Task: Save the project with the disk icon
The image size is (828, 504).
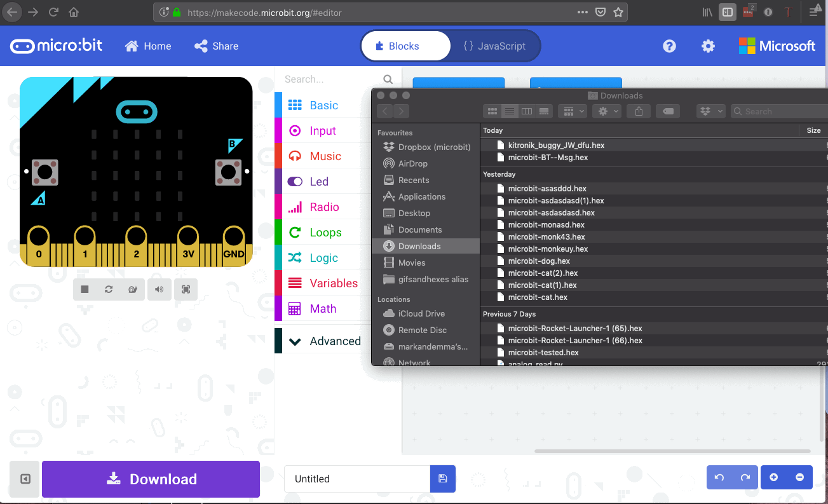Action: pyautogui.click(x=442, y=479)
